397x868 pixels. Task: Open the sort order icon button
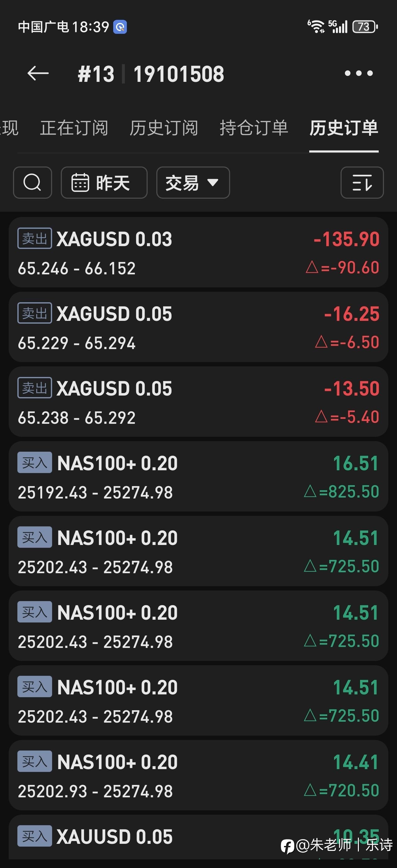(x=362, y=183)
